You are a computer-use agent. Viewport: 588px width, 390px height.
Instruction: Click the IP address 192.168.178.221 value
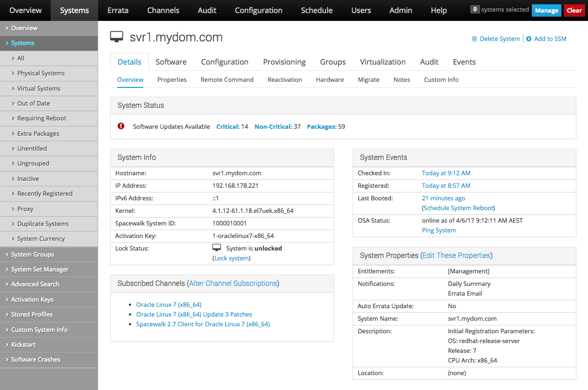235,185
